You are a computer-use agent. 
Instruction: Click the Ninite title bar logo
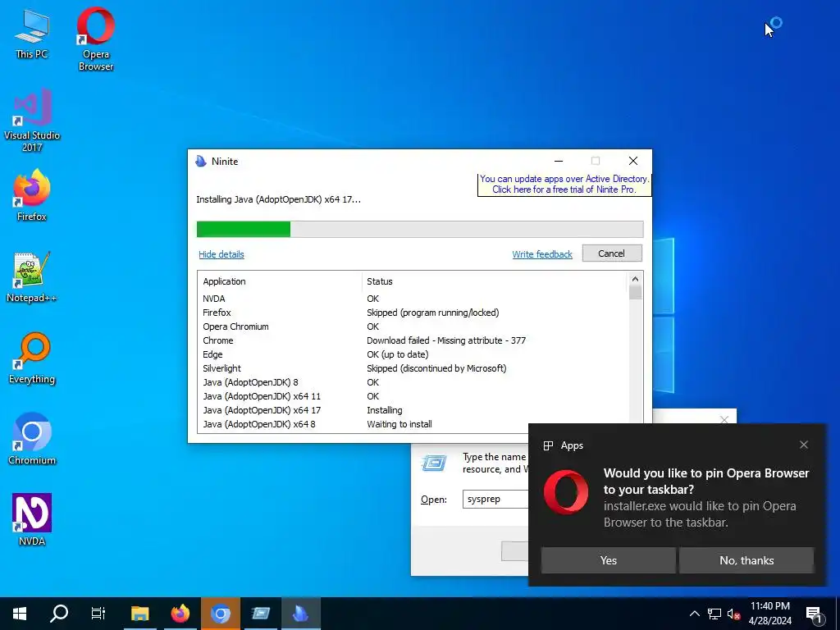[201, 162]
